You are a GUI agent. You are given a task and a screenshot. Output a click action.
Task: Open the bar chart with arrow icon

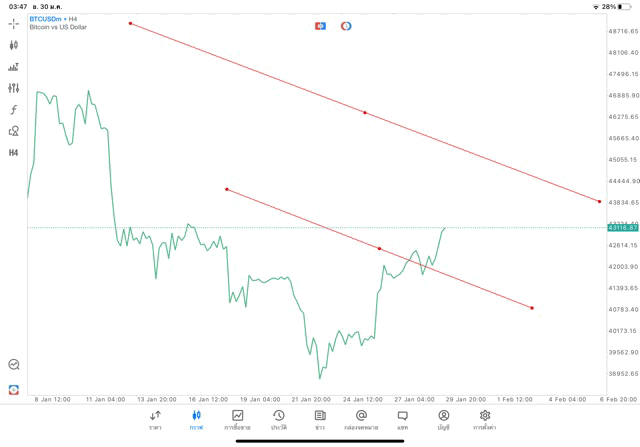(x=14, y=67)
